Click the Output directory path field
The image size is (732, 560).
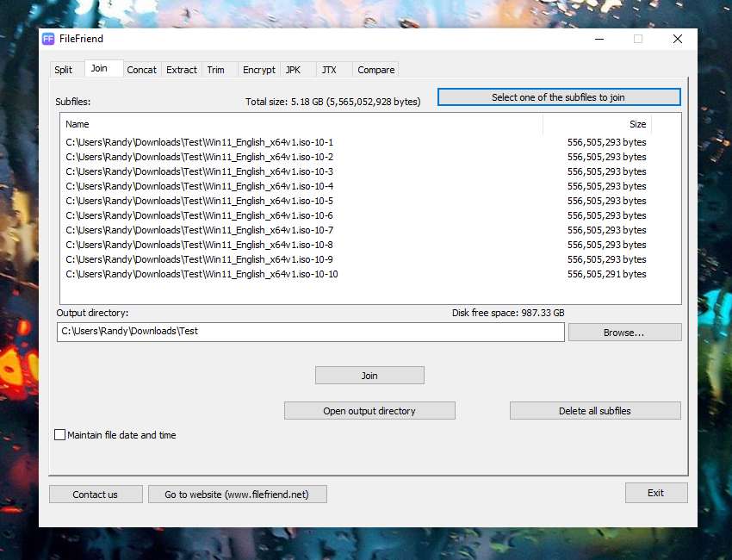(x=310, y=332)
